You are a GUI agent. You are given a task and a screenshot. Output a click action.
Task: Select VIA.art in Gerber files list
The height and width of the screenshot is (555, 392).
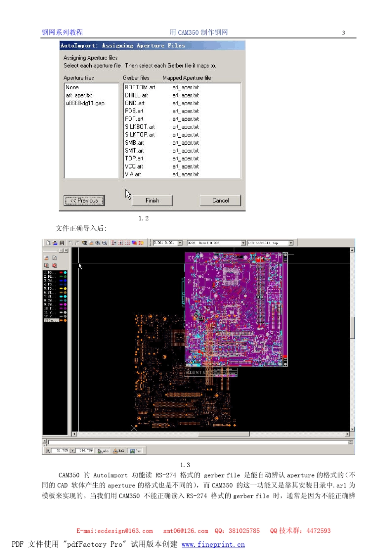point(133,174)
